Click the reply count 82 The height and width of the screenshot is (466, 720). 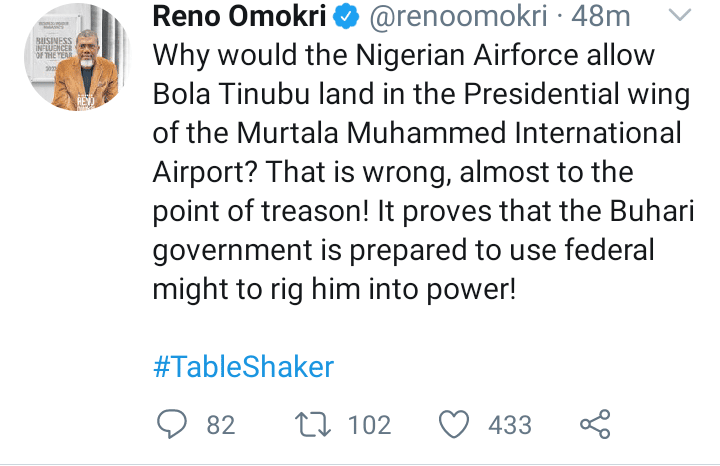[x=220, y=425]
